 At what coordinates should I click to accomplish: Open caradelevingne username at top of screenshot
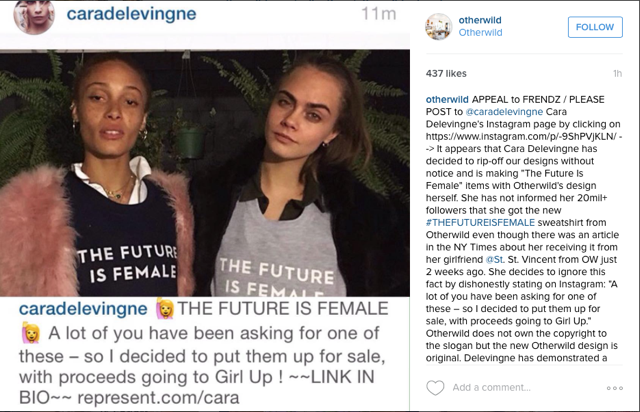tap(131, 14)
